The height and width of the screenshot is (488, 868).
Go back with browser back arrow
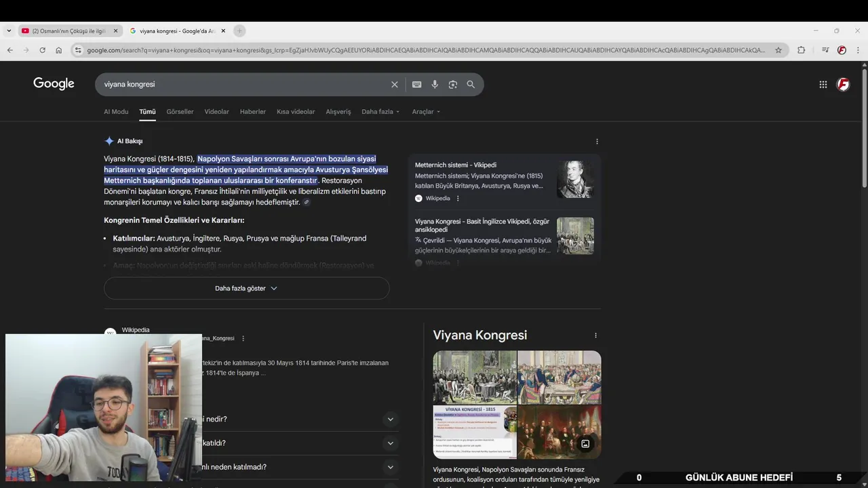[x=9, y=50]
